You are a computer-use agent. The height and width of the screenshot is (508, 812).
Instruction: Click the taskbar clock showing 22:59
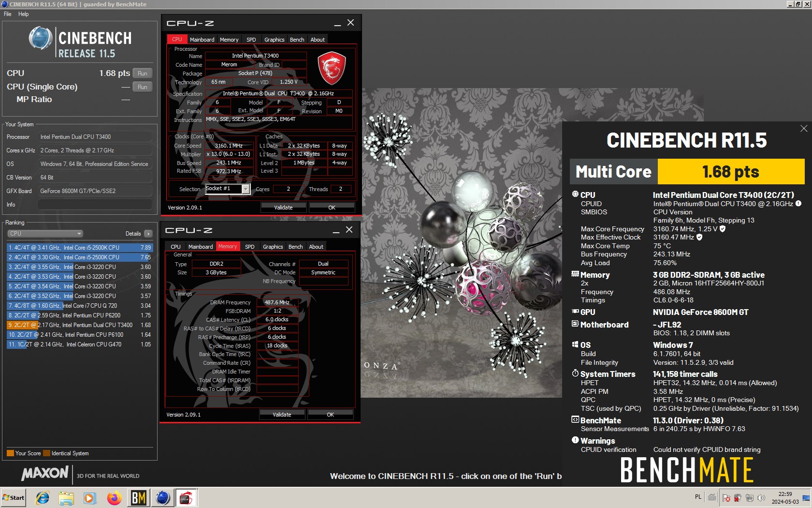coord(785,498)
